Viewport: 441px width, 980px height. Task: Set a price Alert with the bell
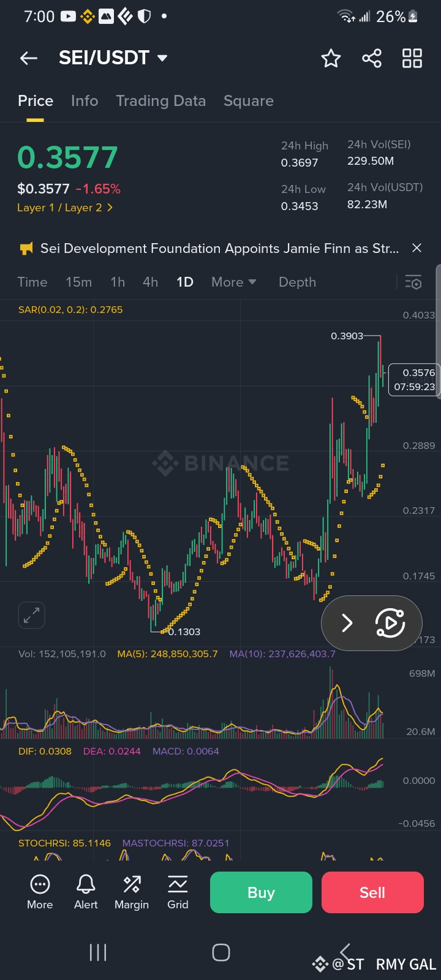point(86,892)
